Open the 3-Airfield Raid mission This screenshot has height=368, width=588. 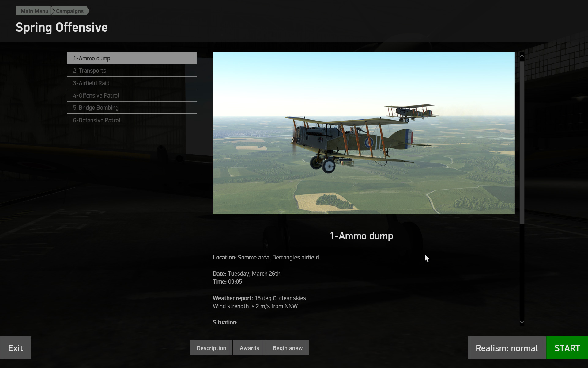131,83
